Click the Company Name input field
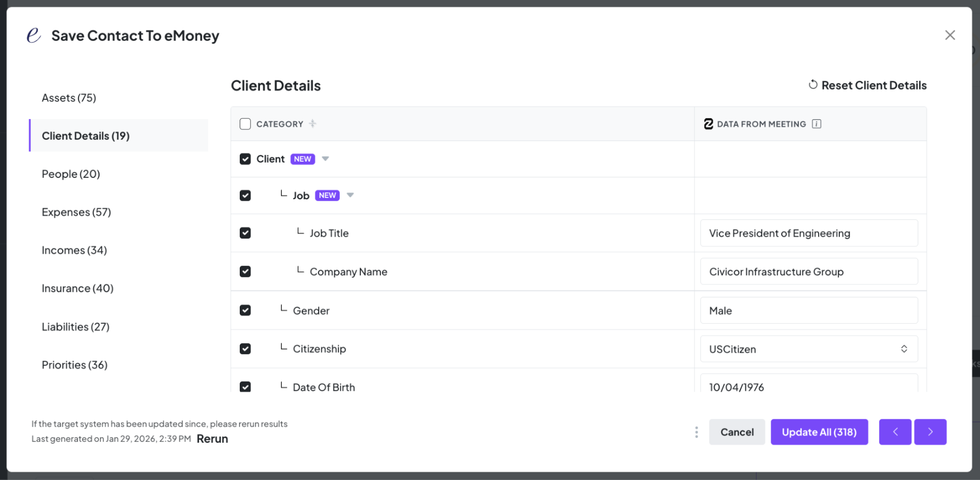The image size is (980, 480). tap(809, 272)
